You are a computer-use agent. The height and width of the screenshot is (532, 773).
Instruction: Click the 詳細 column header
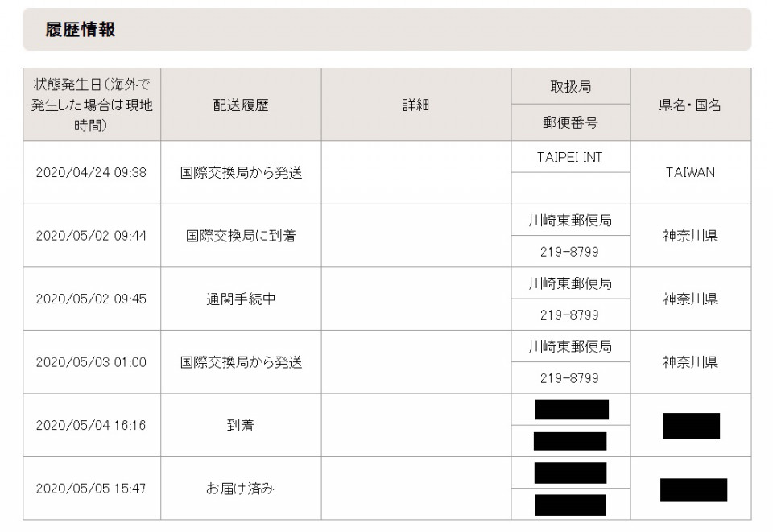[x=416, y=105]
